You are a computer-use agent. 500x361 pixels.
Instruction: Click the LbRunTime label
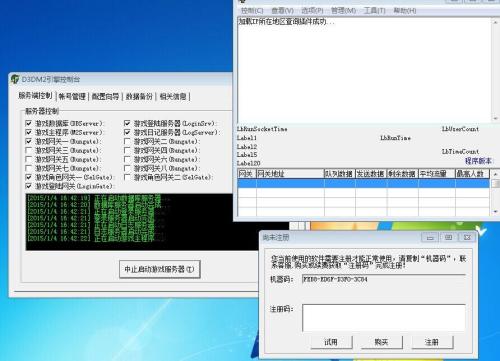(395, 138)
